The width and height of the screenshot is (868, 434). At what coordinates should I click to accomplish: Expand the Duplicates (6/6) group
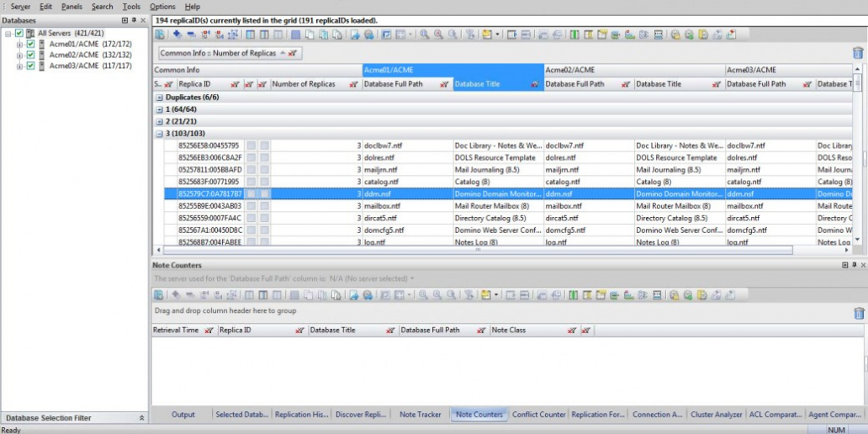coord(160,98)
